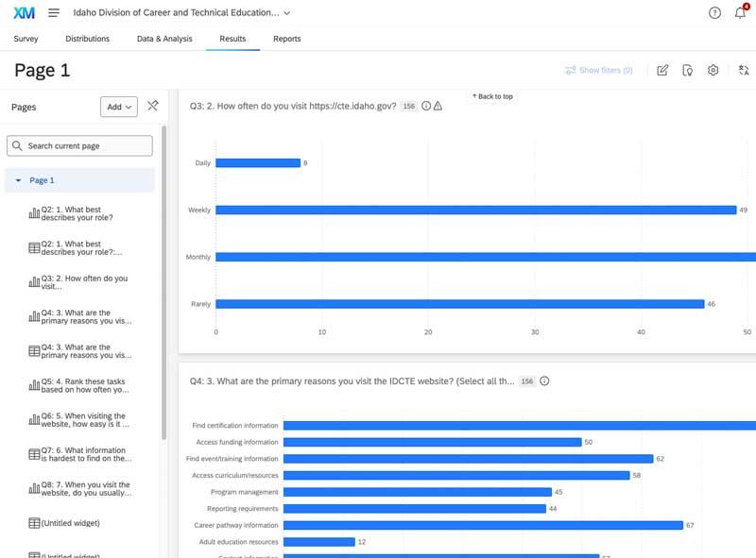Select Q7 What information is hardest item
This screenshot has width=756, height=558.
tap(79, 454)
